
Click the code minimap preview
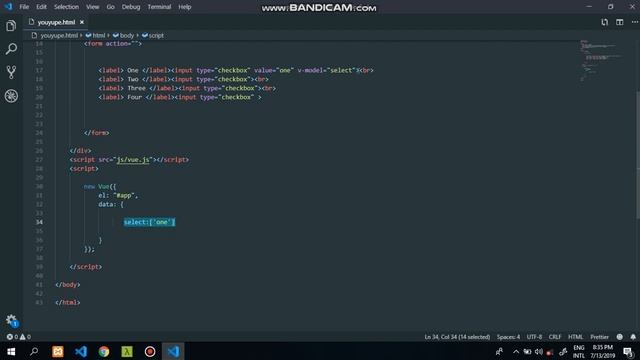(600, 60)
